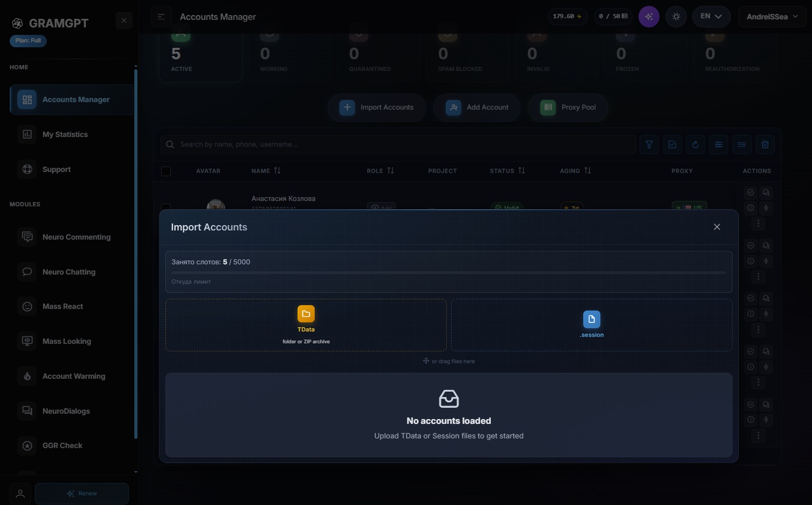Sort table by the AGING column
812x505 pixels.
575,171
